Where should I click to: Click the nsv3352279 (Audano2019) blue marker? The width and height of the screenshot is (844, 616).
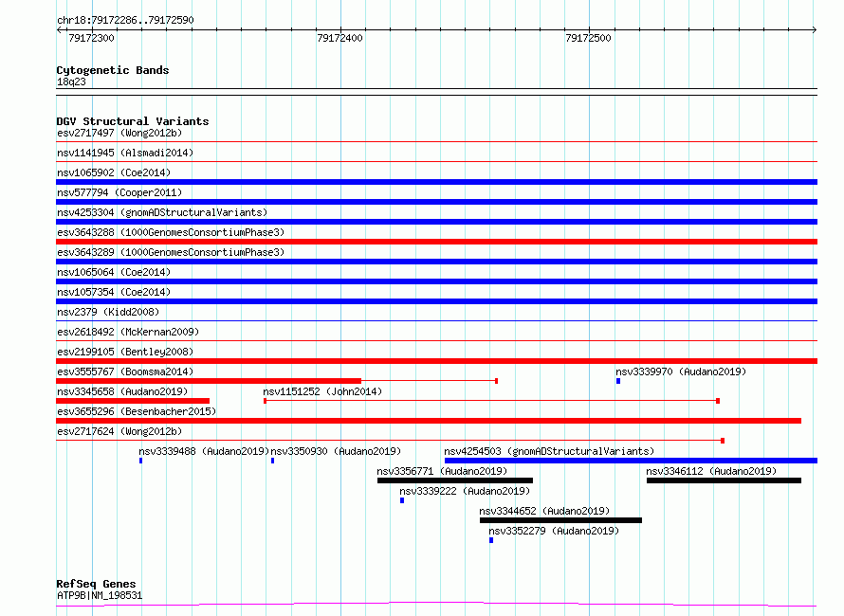click(491, 540)
